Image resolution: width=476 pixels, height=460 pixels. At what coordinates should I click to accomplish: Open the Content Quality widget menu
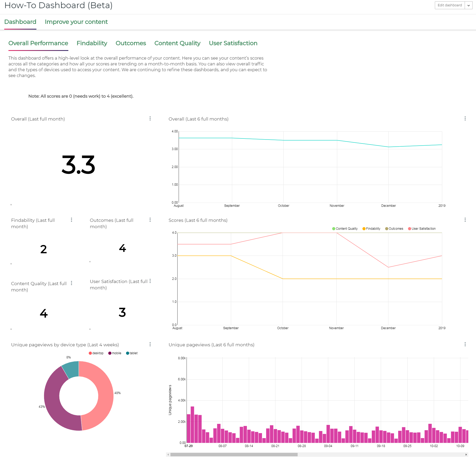pos(72,283)
